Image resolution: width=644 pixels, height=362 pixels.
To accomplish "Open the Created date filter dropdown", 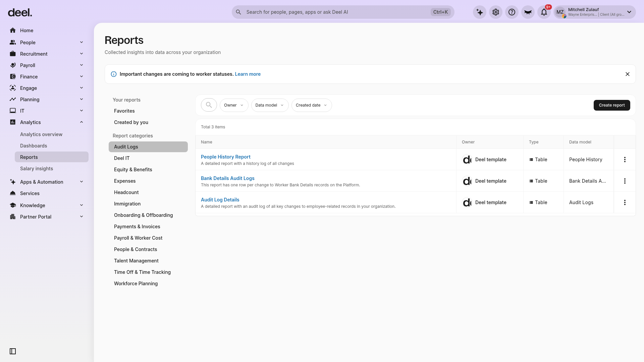I will coord(312,105).
